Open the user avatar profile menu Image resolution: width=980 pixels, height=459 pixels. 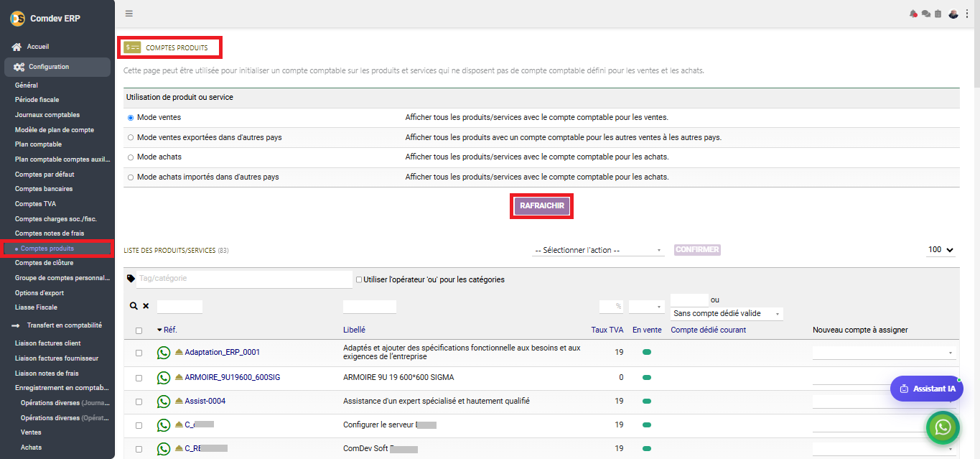pyautogui.click(x=953, y=14)
